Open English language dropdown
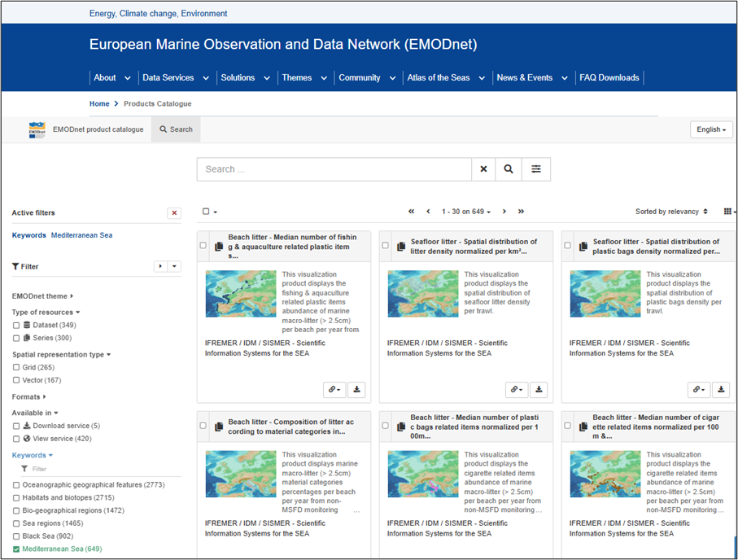The height and width of the screenshot is (560, 738). coord(711,129)
